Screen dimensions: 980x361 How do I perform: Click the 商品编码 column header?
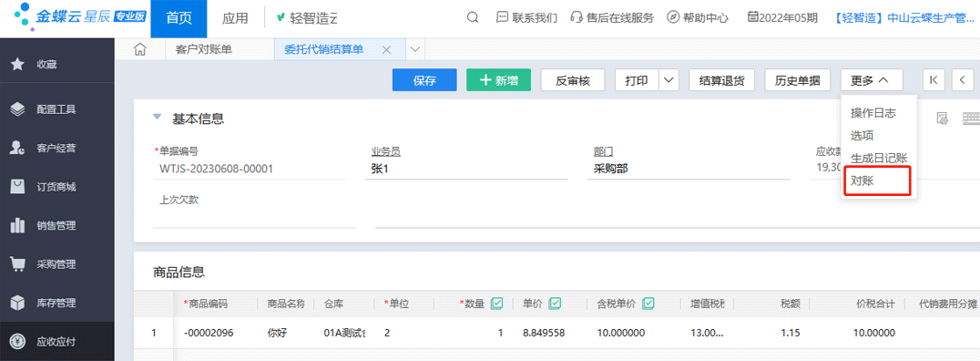tap(209, 304)
